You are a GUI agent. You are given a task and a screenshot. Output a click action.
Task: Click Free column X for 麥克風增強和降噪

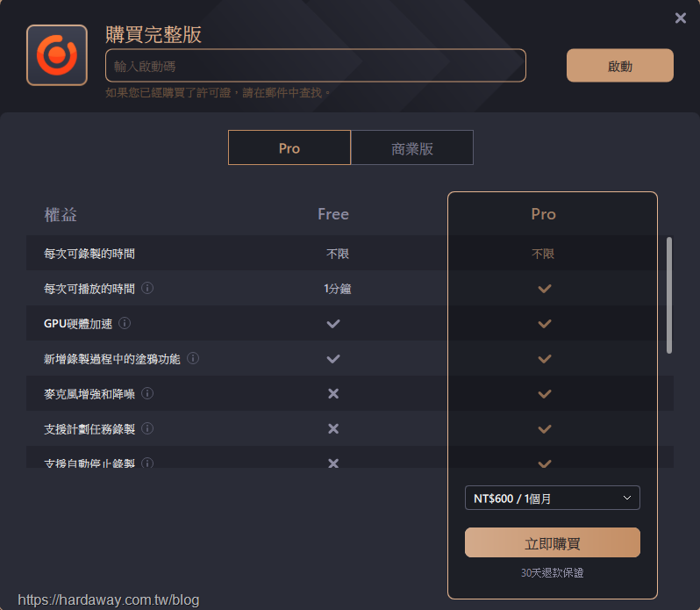[x=333, y=393]
